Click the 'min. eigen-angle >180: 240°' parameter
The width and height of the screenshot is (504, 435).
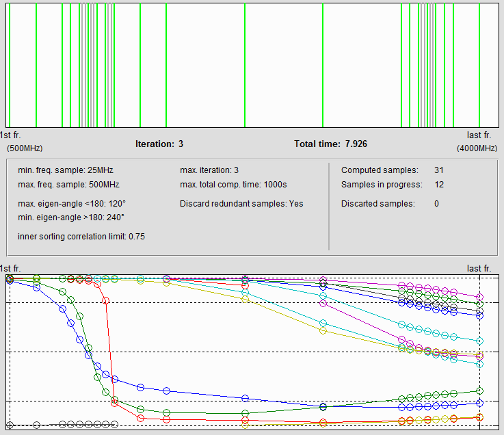click(x=72, y=217)
